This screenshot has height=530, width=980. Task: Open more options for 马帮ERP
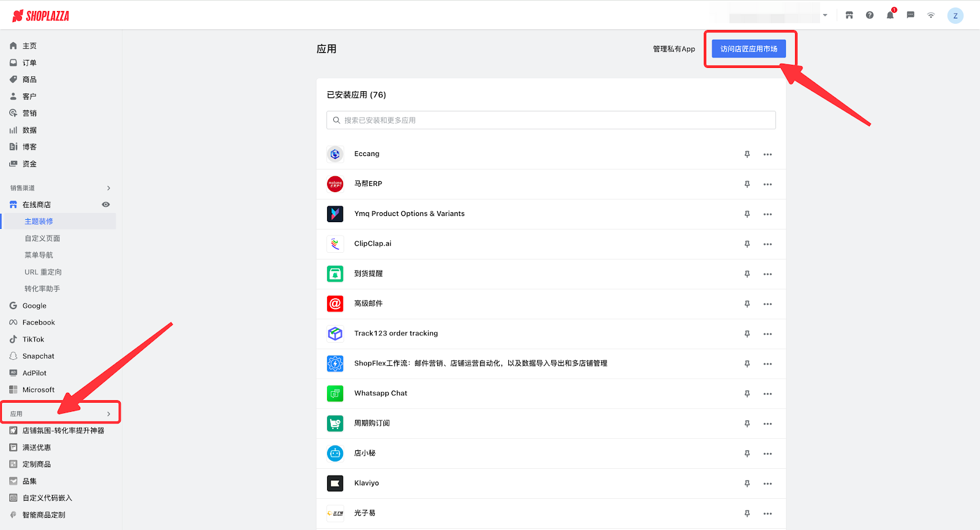pos(767,184)
